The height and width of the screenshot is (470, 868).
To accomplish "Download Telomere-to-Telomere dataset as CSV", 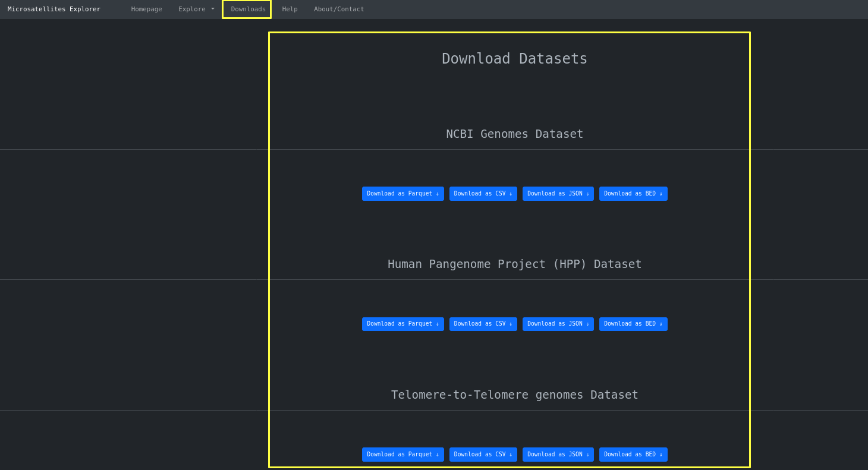I will 483,455.
